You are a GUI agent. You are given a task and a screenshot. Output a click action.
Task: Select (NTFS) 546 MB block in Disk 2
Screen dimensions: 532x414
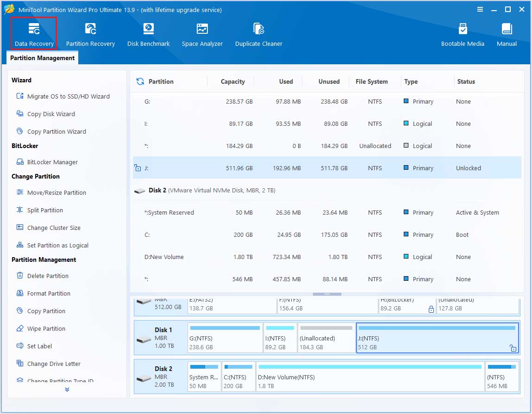(x=502, y=377)
